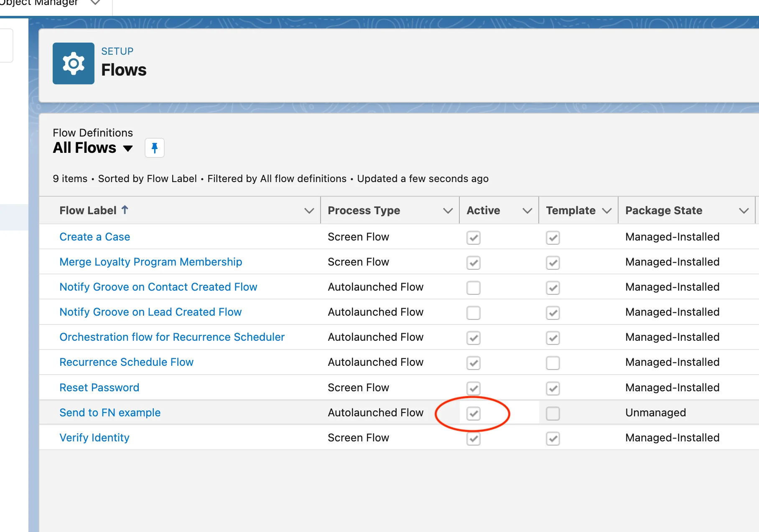This screenshot has width=759, height=532.
Task: Open the Active column chevron menu
Action: (527, 210)
